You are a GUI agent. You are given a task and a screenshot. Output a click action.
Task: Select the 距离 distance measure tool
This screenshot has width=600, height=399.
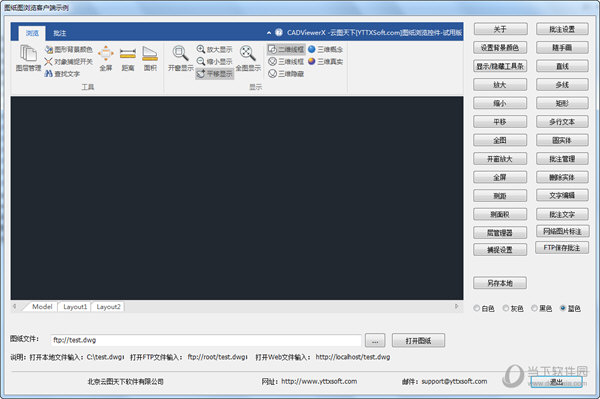click(x=128, y=59)
